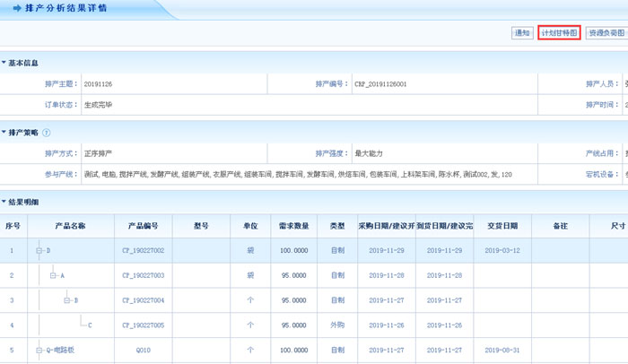Collapse the 基本信息 section
Screen dimensions: 628x364
click(4, 64)
